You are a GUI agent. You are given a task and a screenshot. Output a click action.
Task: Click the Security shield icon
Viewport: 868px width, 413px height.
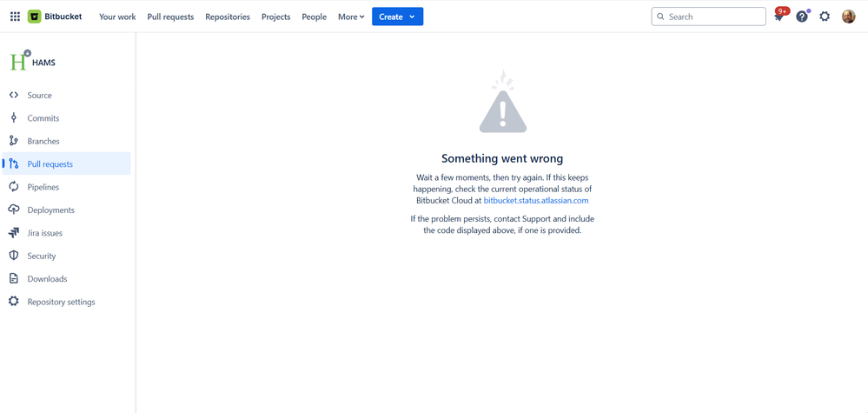click(x=14, y=256)
